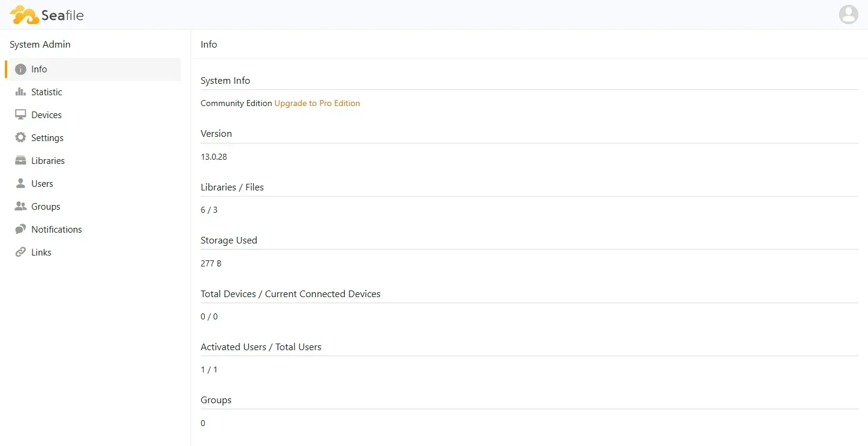Go to Devices section label

click(x=46, y=115)
